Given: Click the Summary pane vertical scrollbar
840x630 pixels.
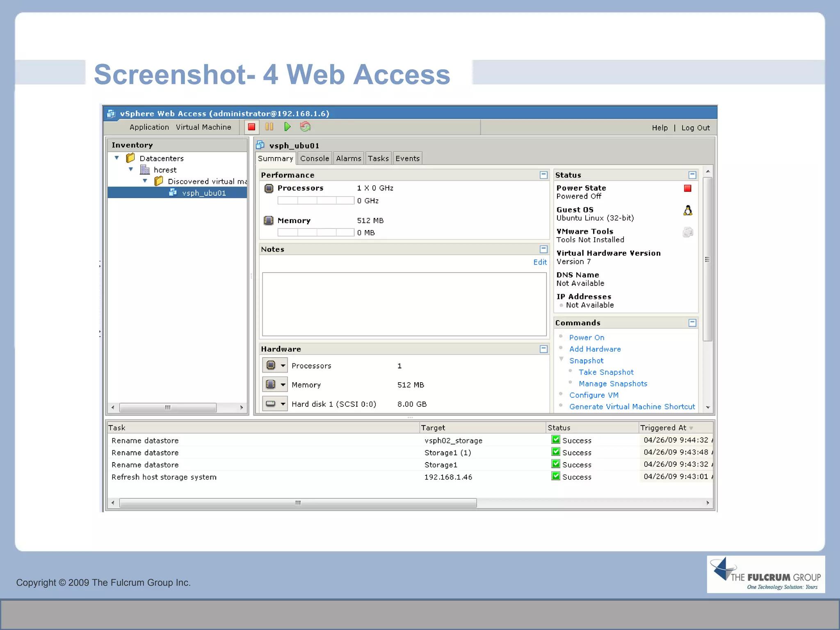Looking at the screenshot, I should 708,259.
